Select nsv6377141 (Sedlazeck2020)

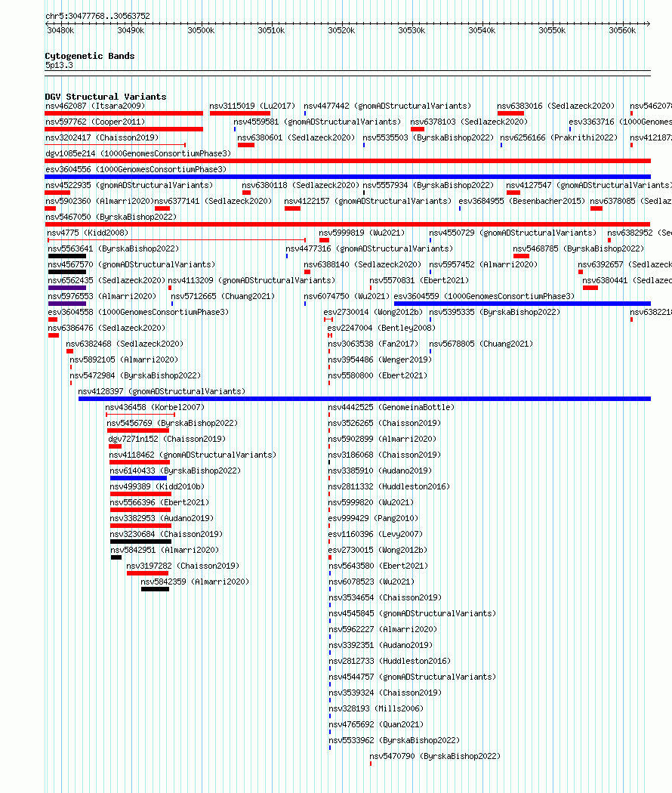click(x=213, y=201)
